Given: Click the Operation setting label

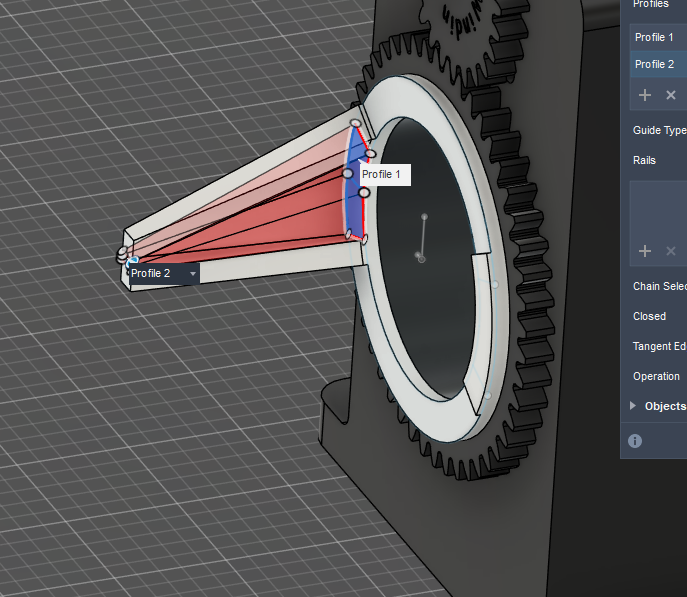Looking at the screenshot, I should coord(656,376).
